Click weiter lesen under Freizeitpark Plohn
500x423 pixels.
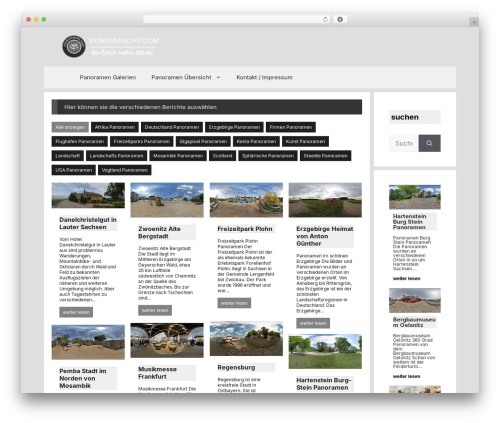tap(234, 303)
